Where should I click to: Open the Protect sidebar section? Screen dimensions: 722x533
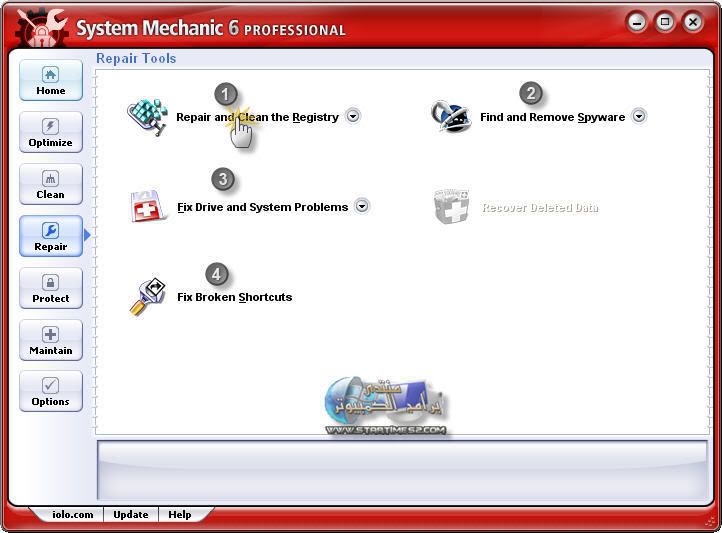[x=51, y=288]
